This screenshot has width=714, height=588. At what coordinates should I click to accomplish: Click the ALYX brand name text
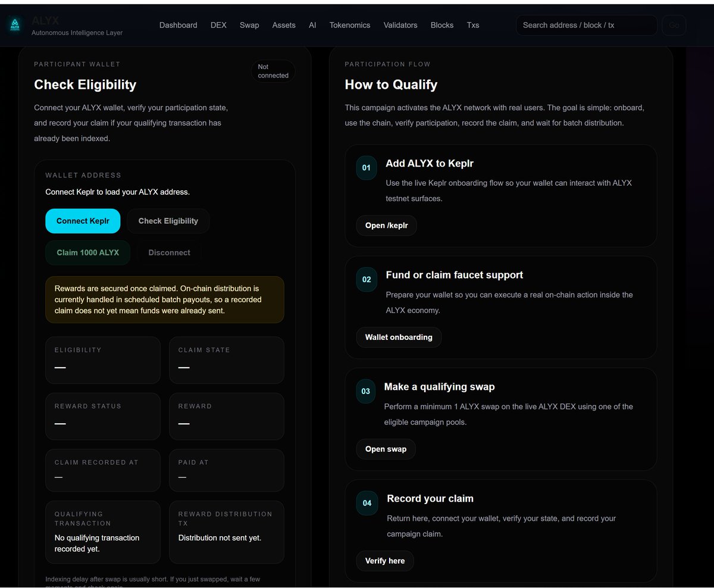(45, 21)
